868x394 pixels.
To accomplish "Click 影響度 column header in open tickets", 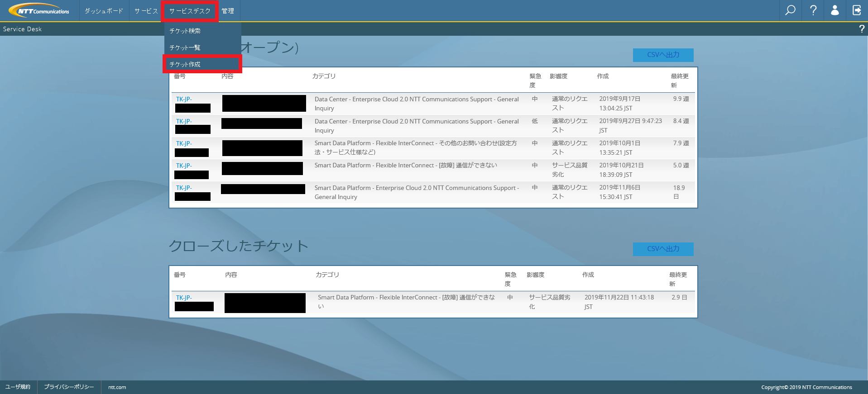I will [x=558, y=76].
